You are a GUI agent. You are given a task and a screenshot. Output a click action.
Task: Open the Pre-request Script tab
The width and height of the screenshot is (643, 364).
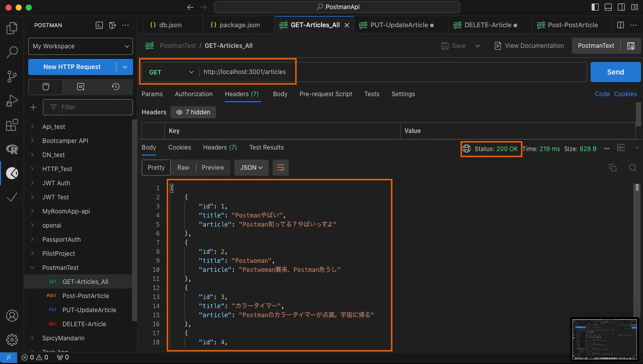point(326,94)
